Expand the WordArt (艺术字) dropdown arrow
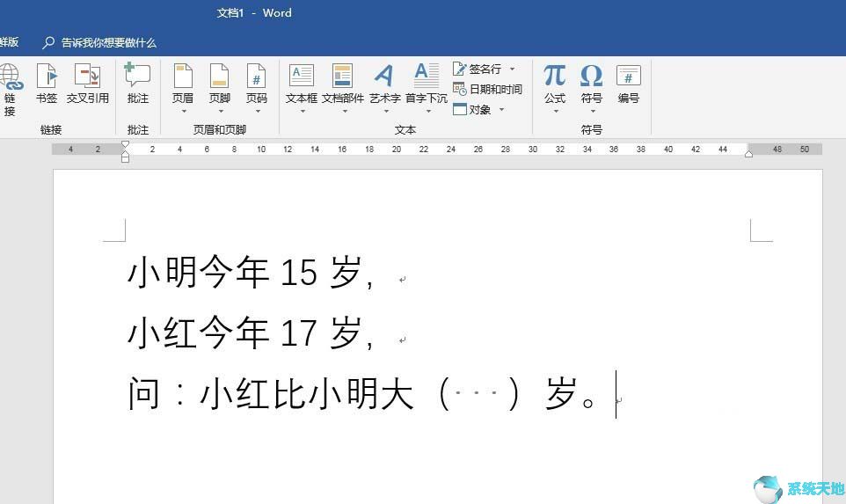Screen dimensions: 846x504 (386, 111)
